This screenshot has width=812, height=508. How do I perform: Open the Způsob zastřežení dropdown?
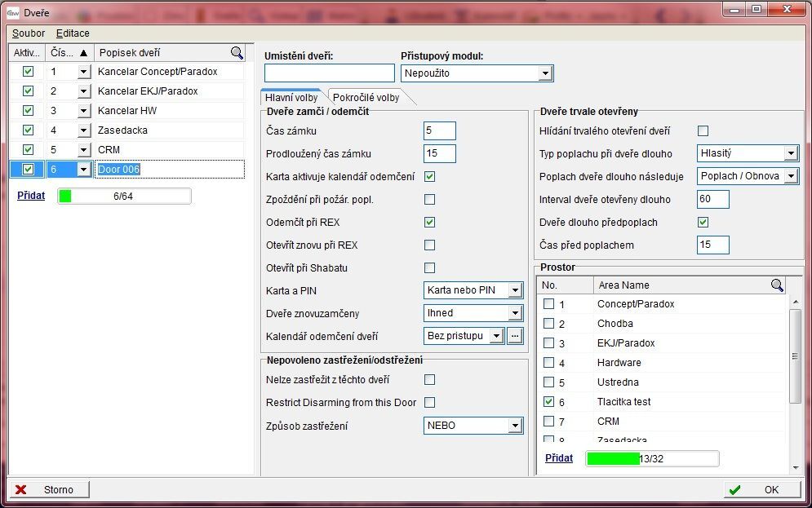pos(514,426)
